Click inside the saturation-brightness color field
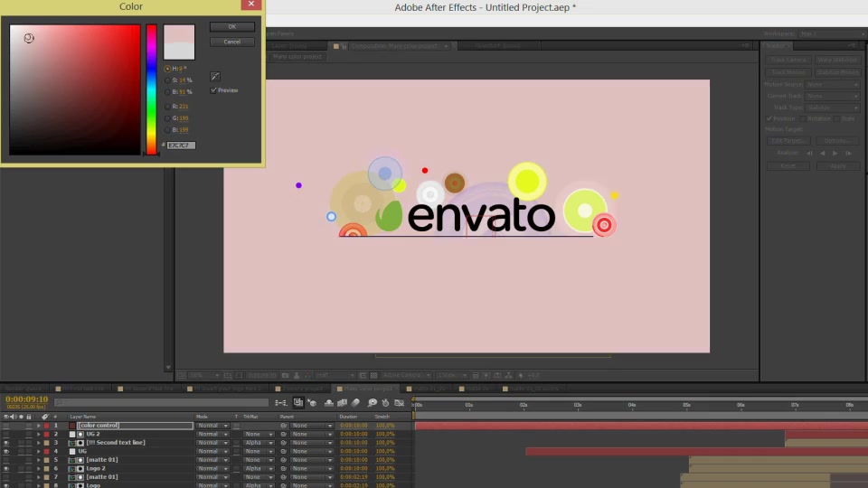Image resolution: width=868 pixels, height=488 pixels. [75, 89]
